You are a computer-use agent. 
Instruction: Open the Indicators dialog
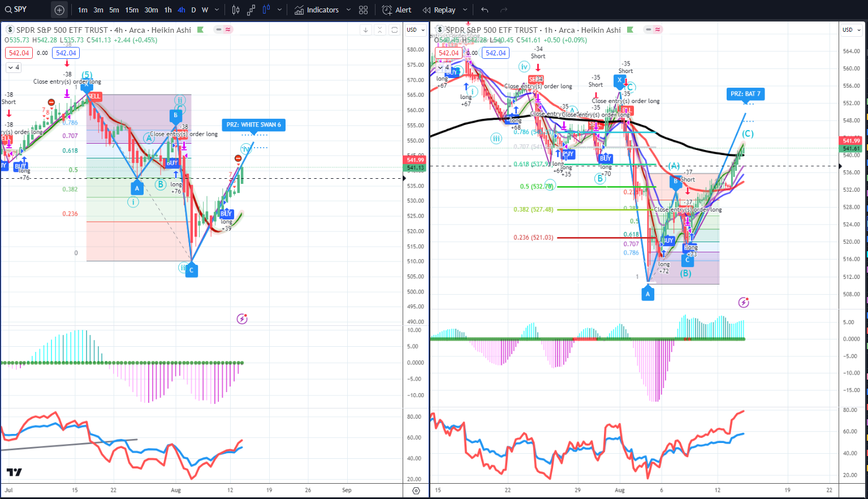(316, 10)
